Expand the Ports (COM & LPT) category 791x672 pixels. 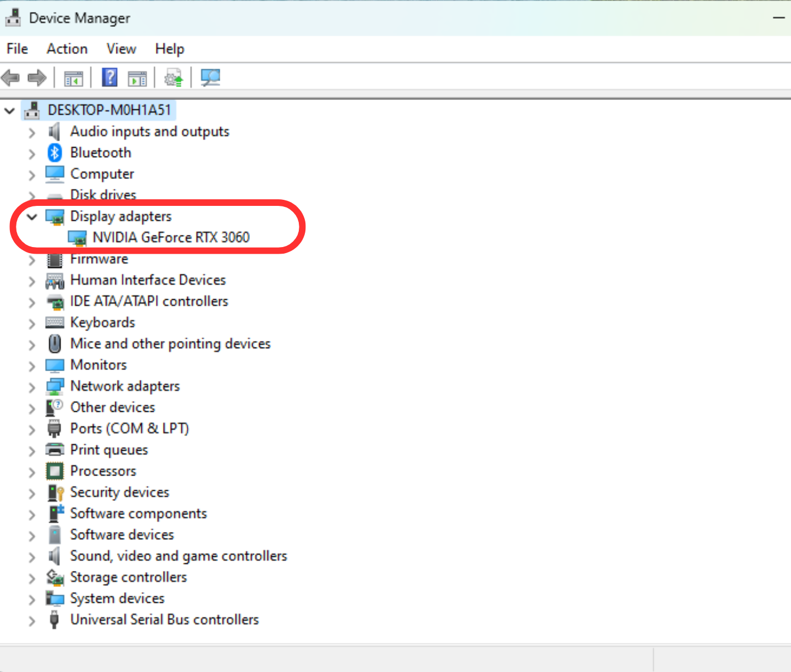coord(32,429)
